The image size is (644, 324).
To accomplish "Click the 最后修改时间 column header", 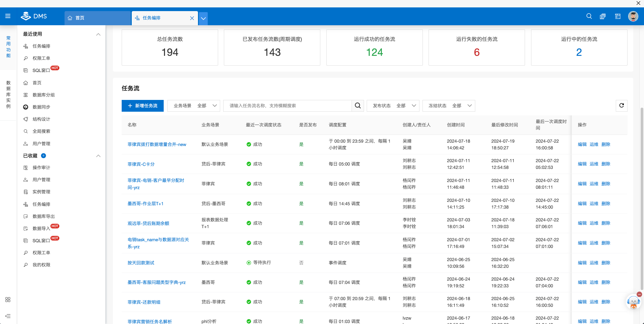I will pyautogui.click(x=505, y=125).
